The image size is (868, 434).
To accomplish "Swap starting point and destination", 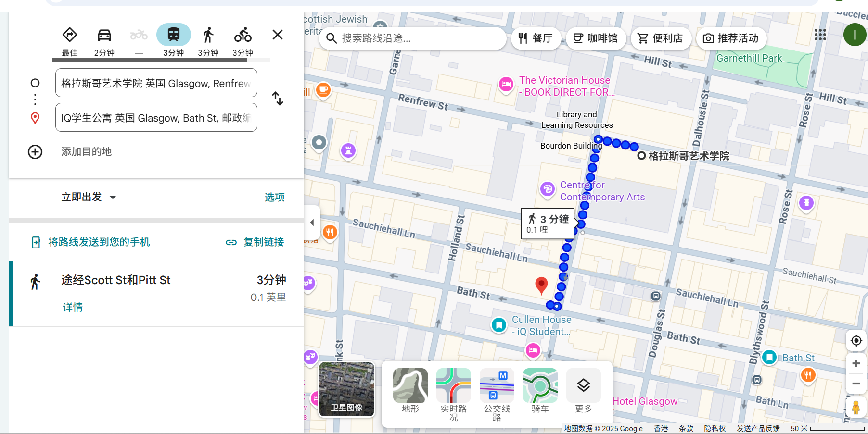I will (x=278, y=99).
